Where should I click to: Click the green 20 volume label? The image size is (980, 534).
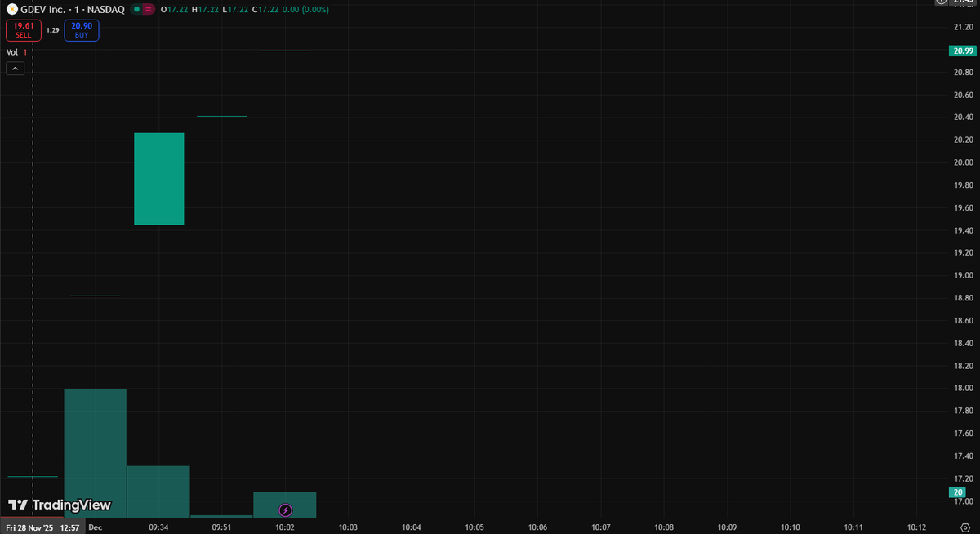[957, 492]
